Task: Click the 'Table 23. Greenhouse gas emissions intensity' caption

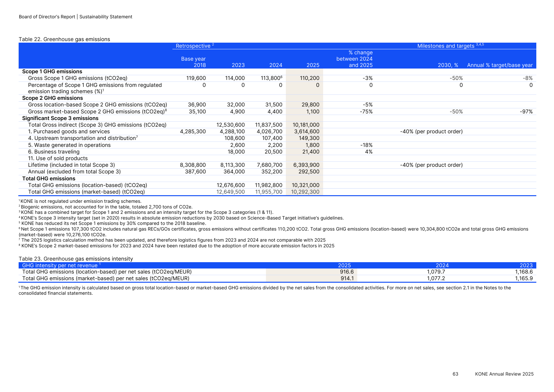Action: coord(76,259)
